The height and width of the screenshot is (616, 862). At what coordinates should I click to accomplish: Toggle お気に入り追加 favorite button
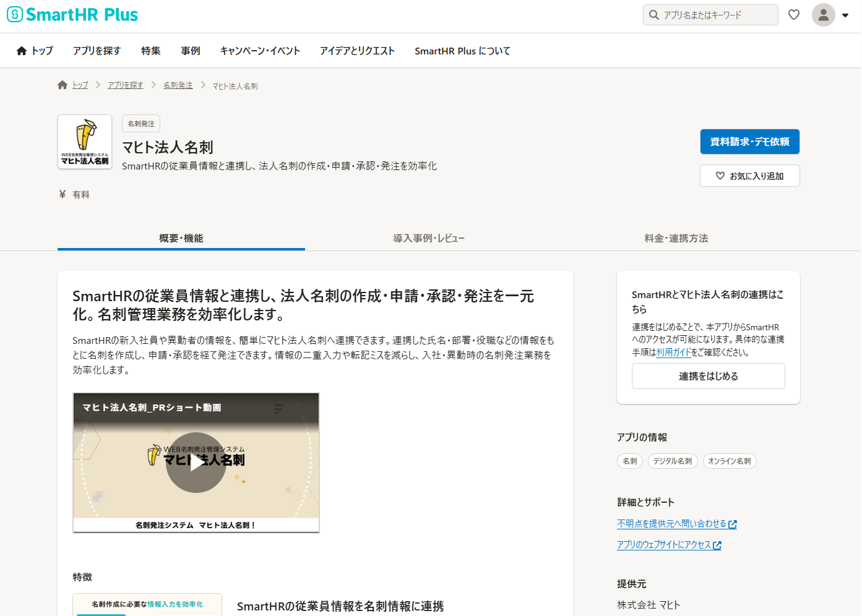pos(750,176)
